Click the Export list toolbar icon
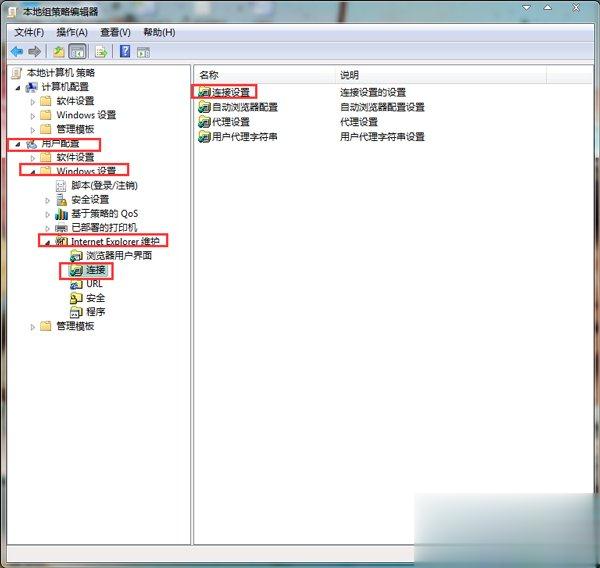 point(101,51)
